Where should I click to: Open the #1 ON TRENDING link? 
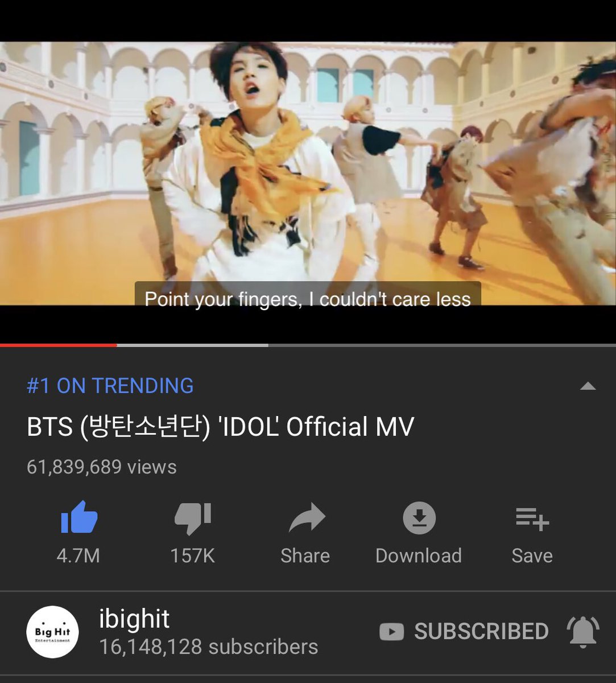tap(110, 386)
